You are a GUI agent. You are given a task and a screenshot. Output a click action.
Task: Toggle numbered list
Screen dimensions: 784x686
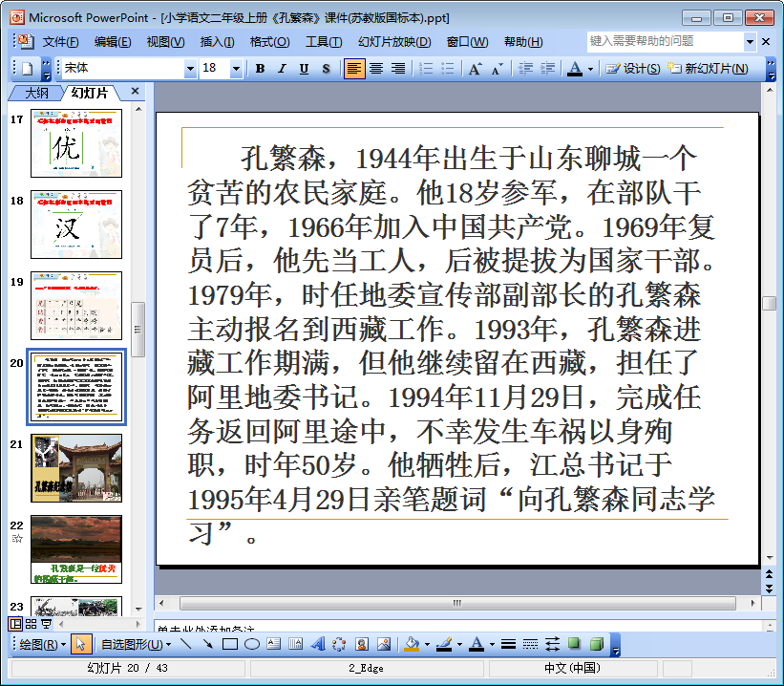tap(426, 69)
